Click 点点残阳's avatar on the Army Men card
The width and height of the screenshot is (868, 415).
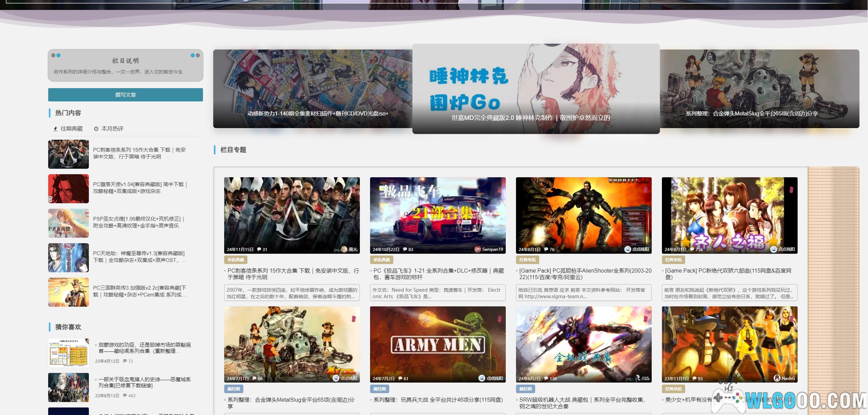coord(482,378)
